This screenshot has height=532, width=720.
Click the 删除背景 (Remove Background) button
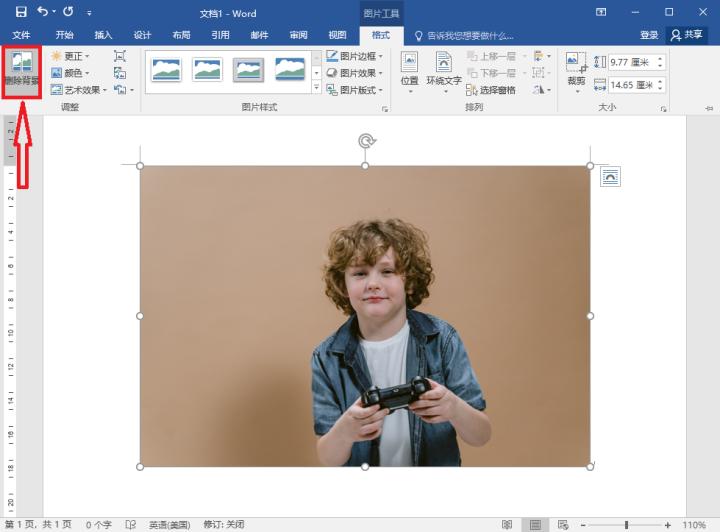point(21,71)
